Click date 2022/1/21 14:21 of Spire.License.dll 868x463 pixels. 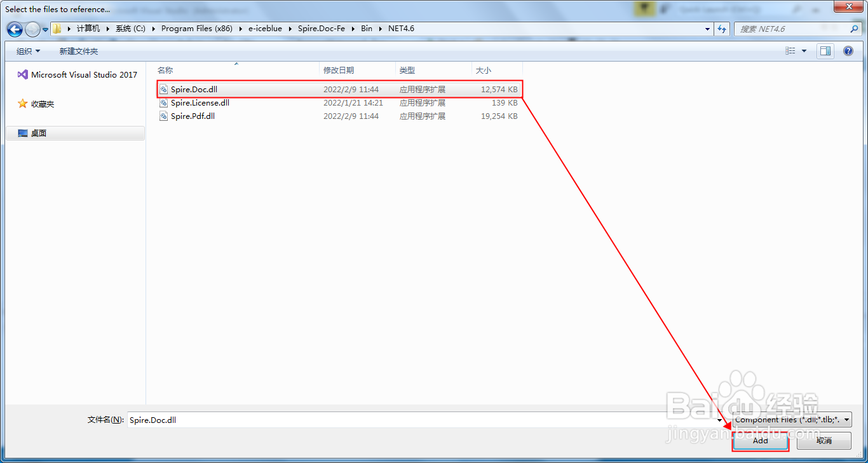coord(353,102)
